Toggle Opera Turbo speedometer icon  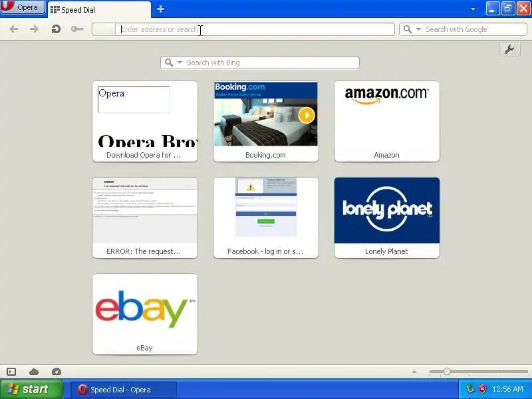click(x=57, y=372)
